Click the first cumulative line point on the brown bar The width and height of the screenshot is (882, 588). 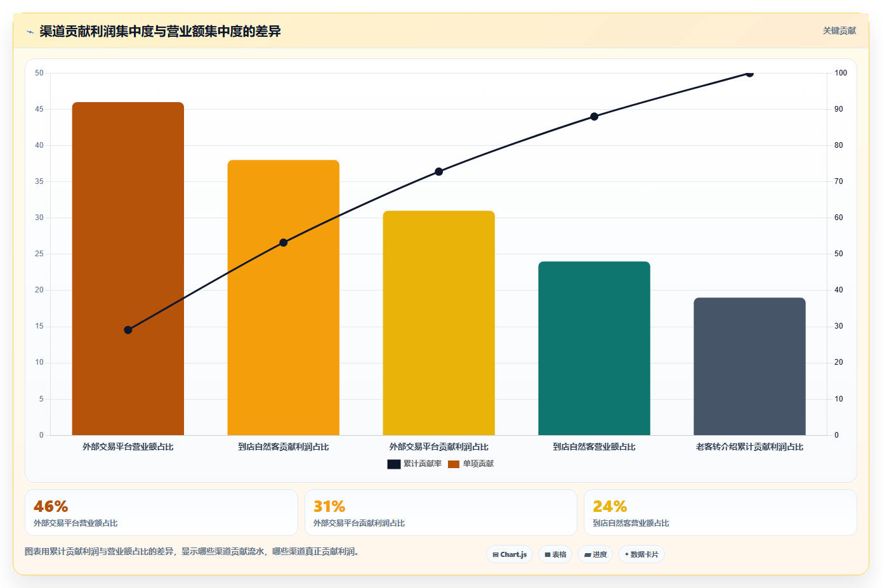128,330
